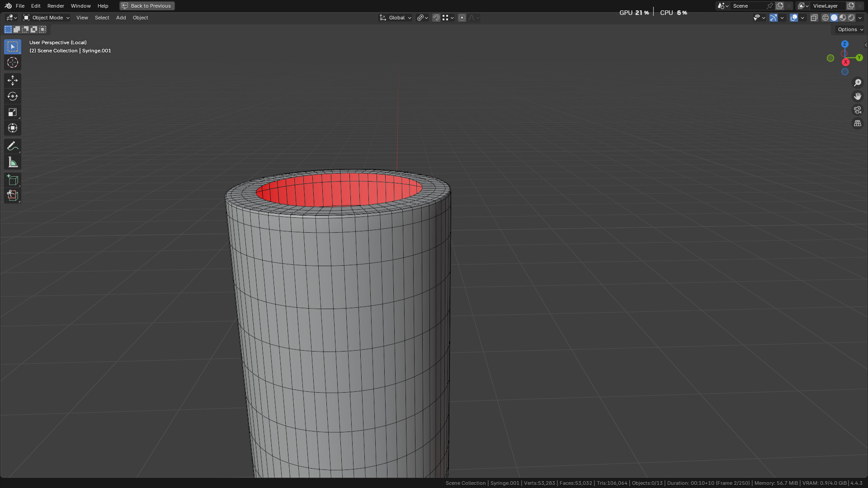
Task: Click the Scene name field
Action: (x=748, y=6)
